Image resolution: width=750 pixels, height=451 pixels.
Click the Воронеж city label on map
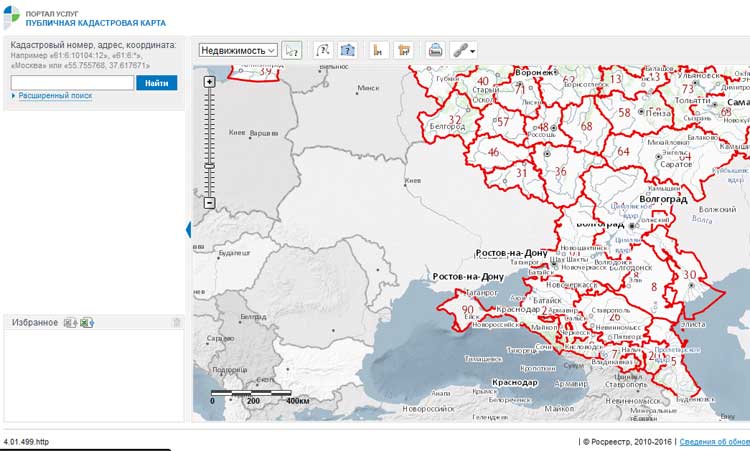click(x=535, y=72)
